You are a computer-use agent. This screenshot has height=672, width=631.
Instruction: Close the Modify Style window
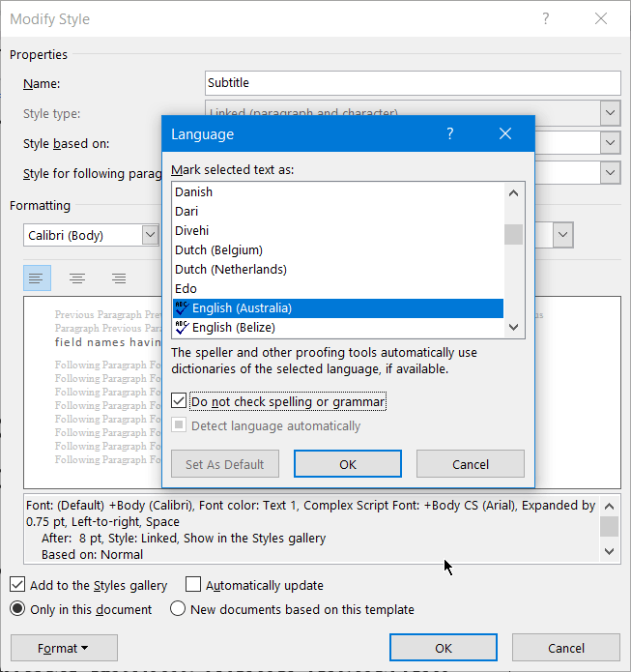click(x=601, y=18)
